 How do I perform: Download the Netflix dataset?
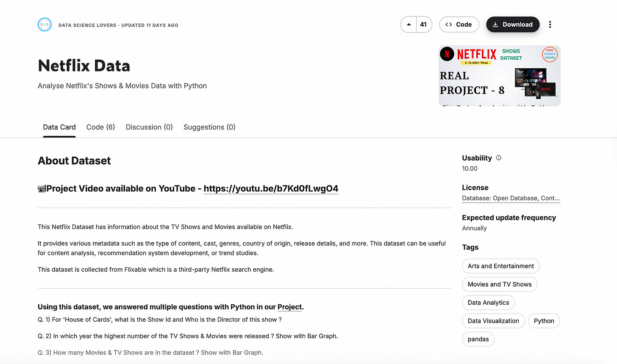[513, 25]
